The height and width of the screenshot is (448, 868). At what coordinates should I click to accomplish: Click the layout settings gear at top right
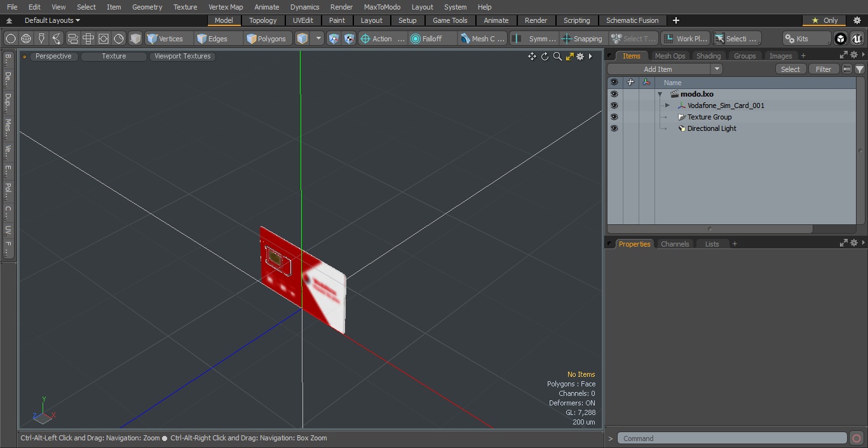[857, 20]
